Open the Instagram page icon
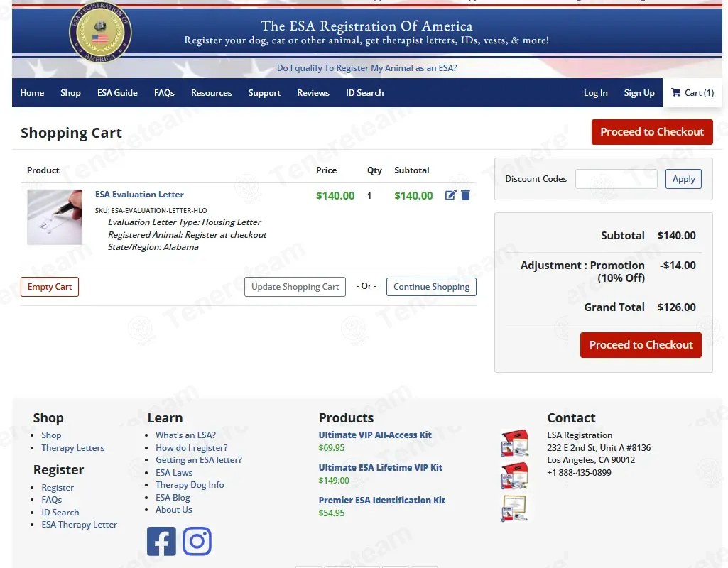The image size is (728, 568). (197, 541)
